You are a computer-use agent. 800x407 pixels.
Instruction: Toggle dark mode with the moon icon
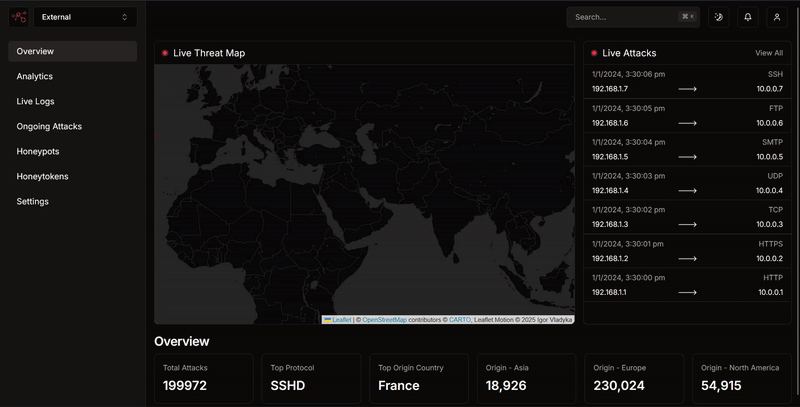tap(718, 17)
